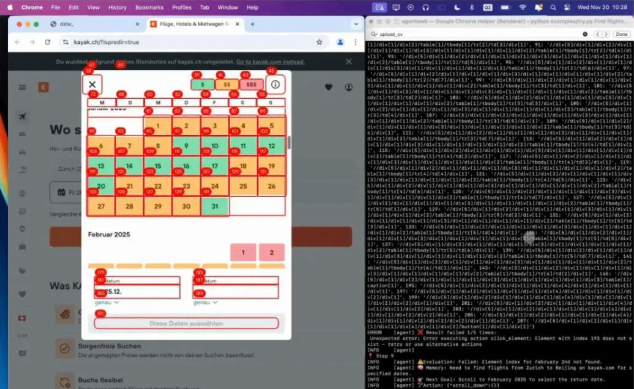
Task: Select Hotels bed icon in Kayak sidebar
Action: [x=23, y=134]
